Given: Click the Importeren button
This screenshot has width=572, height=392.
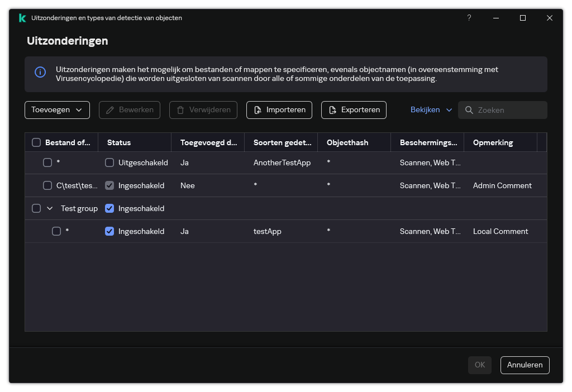Looking at the screenshot, I should tap(279, 110).
